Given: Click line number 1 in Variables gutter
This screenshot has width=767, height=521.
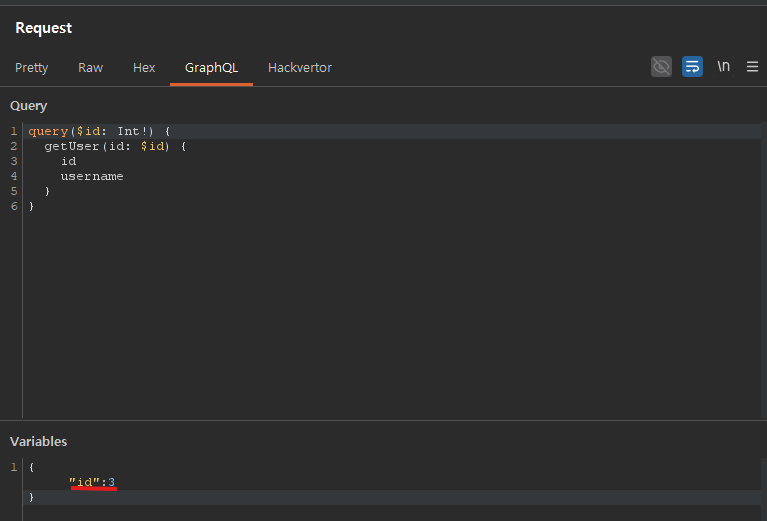Looking at the screenshot, I should 14,468.
